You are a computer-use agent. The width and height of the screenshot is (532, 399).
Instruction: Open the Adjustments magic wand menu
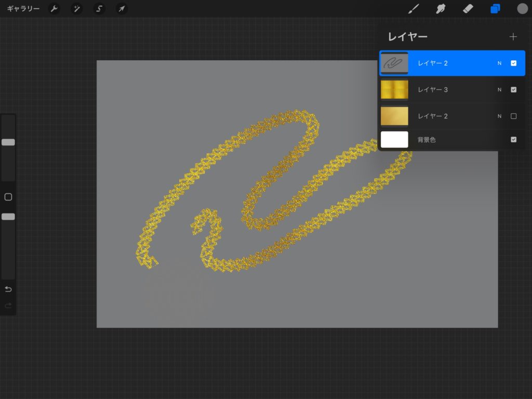click(76, 9)
